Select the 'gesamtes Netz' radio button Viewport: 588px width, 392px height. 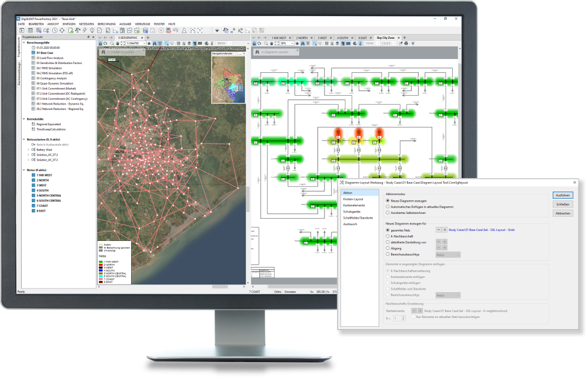tap(387, 230)
